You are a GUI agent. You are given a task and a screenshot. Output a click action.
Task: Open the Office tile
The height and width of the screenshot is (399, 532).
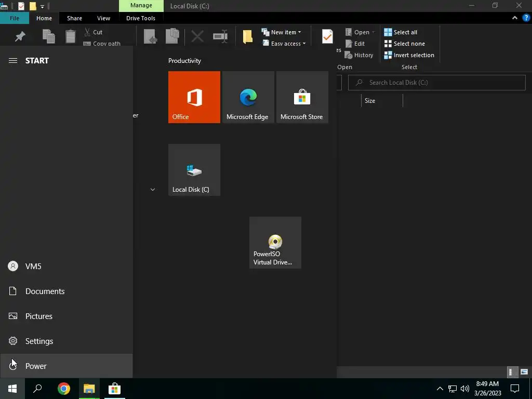point(194,97)
